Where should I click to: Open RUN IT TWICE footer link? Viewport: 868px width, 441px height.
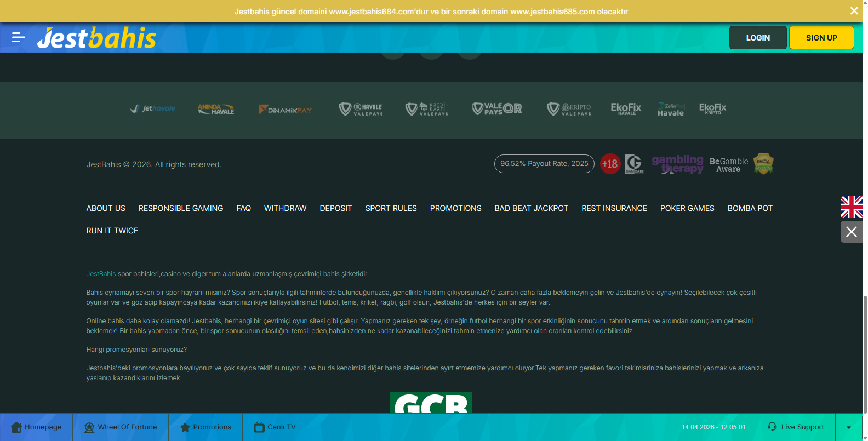click(x=112, y=231)
